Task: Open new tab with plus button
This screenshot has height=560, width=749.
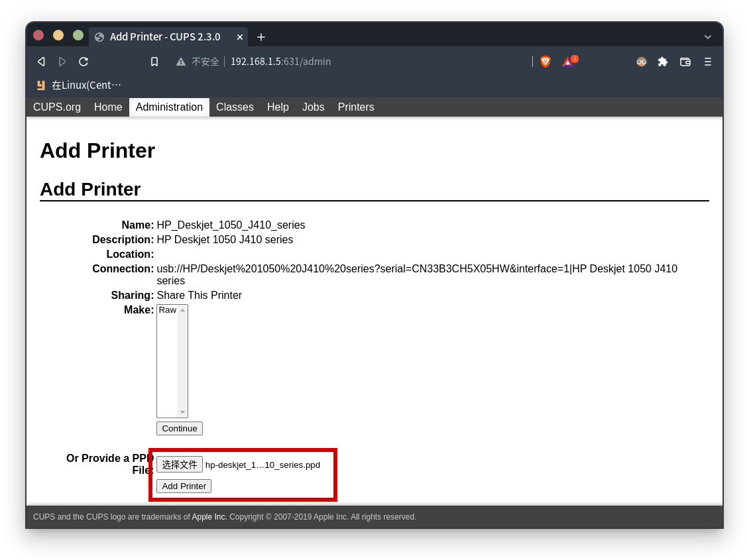Action: pyautogui.click(x=261, y=37)
